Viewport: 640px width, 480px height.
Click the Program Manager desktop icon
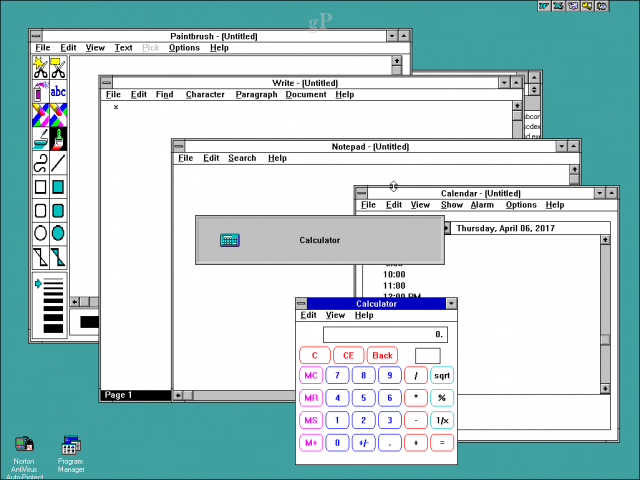click(x=71, y=454)
